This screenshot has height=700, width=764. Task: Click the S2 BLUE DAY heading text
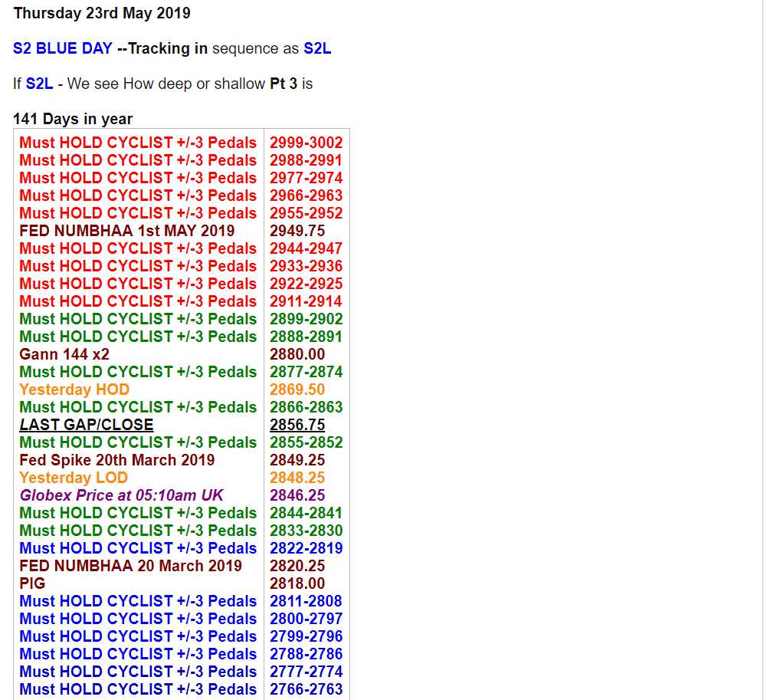click(x=62, y=48)
